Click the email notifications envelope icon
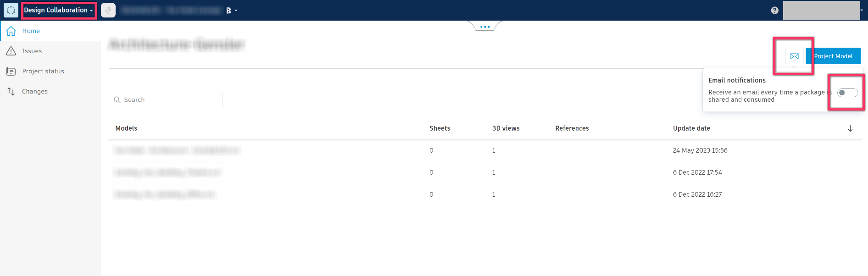 point(795,56)
